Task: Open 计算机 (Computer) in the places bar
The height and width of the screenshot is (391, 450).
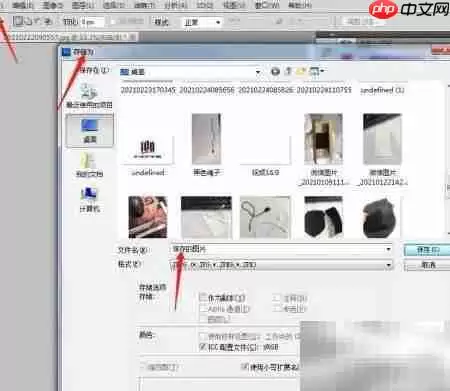Action: (89, 200)
